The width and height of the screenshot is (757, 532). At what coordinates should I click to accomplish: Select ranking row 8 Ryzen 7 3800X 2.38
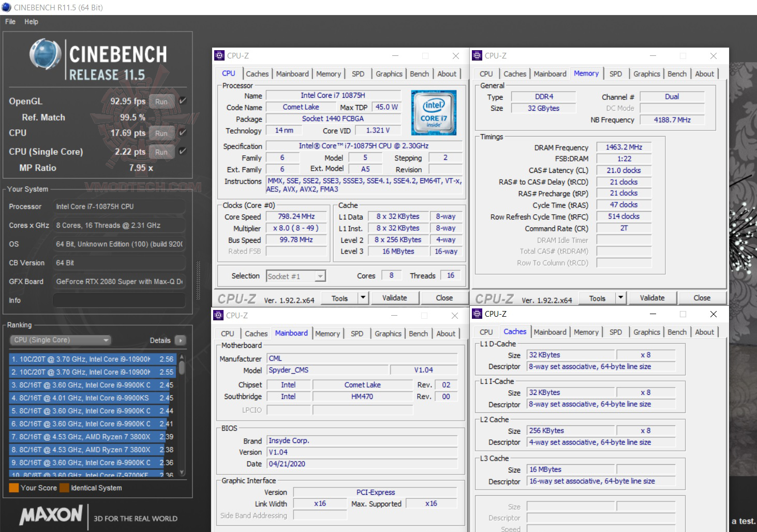[93, 450]
